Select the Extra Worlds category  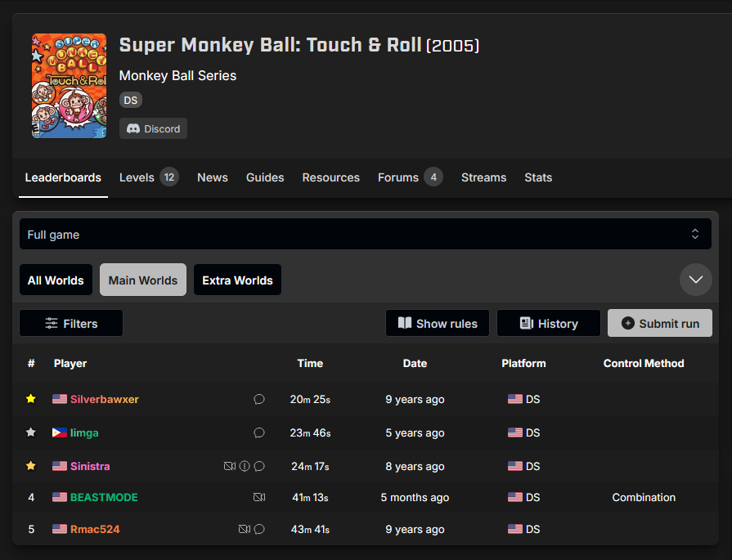[238, 280]
